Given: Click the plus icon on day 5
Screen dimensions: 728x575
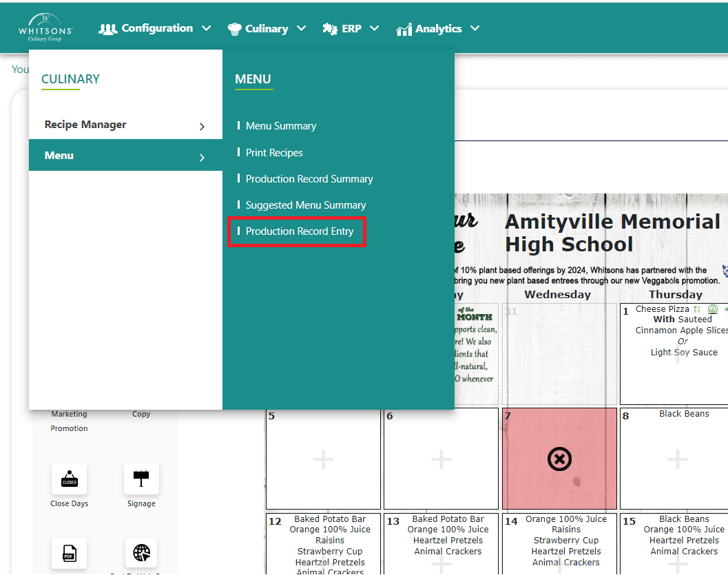Looking at the screenshot, I should point(323,459).
